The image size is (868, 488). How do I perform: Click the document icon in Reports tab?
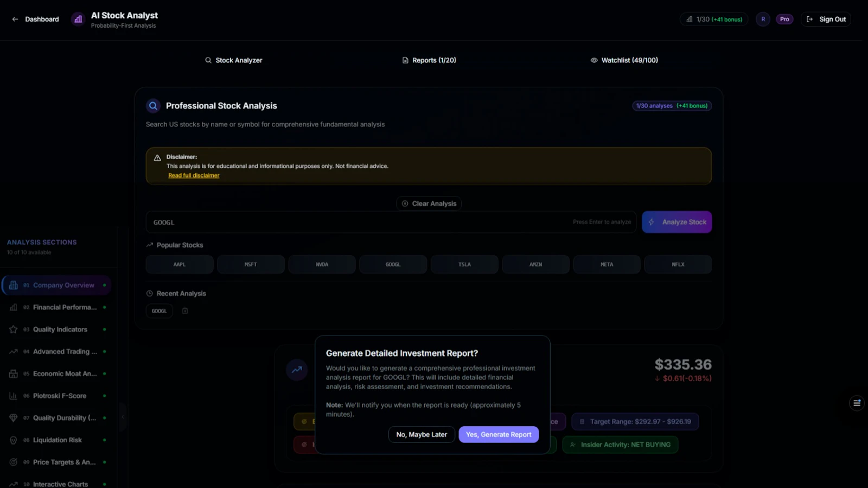(405, 60)
